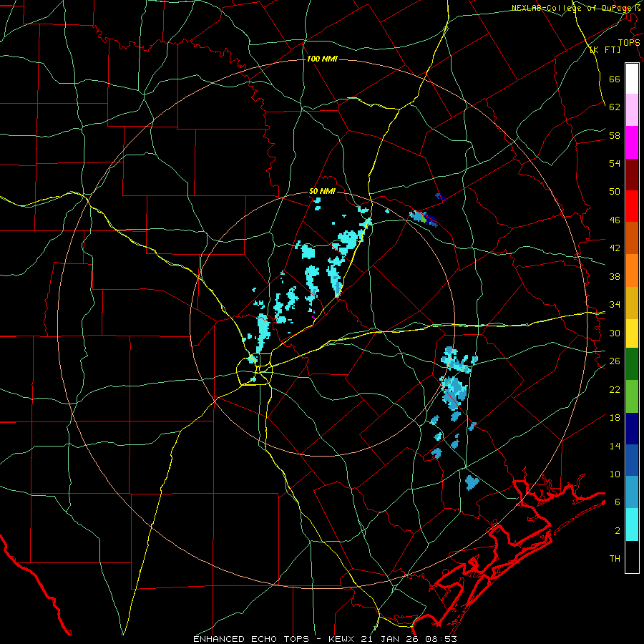Viewport: 644px width, 644px height.
Task: Select the 54 scale value
Action: 615,163
